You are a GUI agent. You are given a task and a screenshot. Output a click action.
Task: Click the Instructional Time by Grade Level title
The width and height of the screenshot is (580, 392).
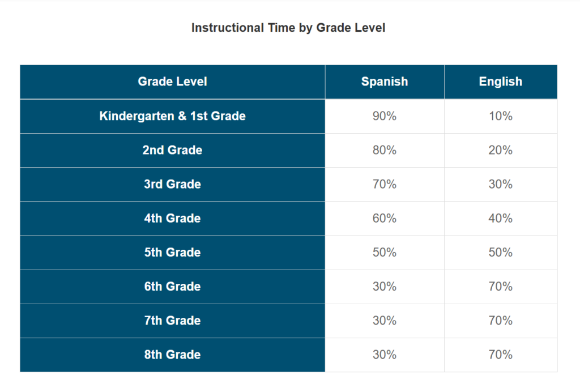288,28
